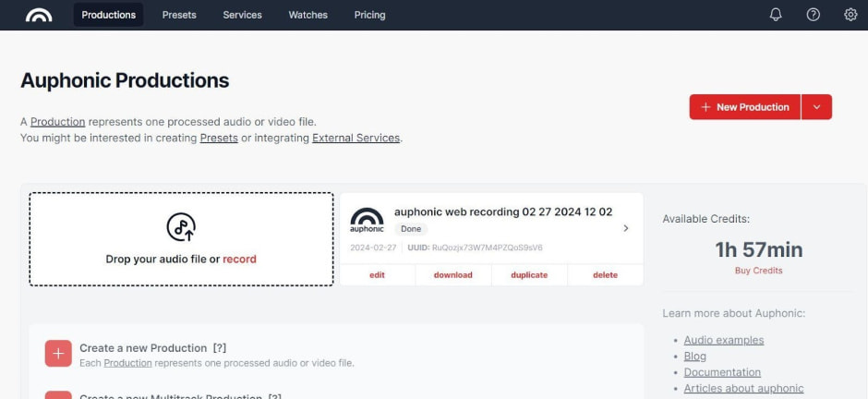Click the audio upload icon in drop zone
This screenshot has width=868, height=399.
[x=181, y=226]
